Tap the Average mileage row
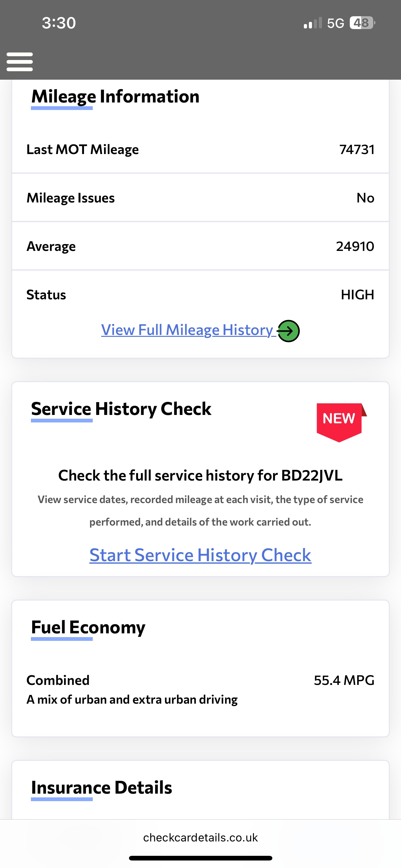This screenshot has width=401, height=868. point(200,246)
